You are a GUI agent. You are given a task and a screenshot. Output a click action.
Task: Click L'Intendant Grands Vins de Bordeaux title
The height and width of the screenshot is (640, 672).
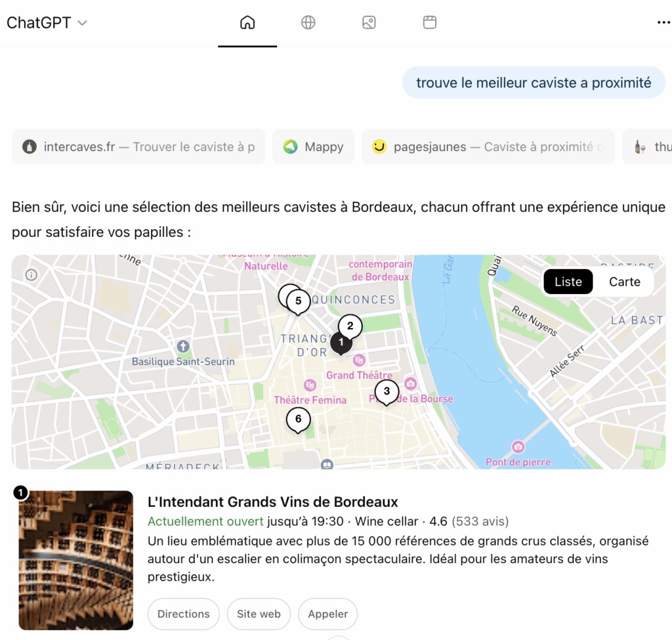(273, 502)
